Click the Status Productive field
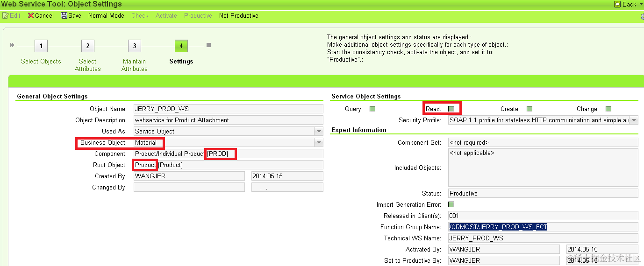Screen dimensions: 644x266 pyautogui.click(x=543, y=193)
